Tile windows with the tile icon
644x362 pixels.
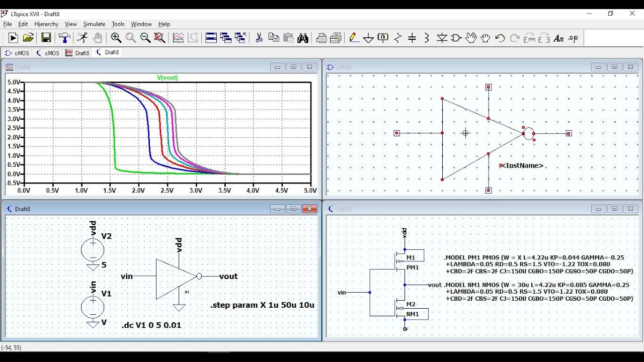tap(211, 38)
